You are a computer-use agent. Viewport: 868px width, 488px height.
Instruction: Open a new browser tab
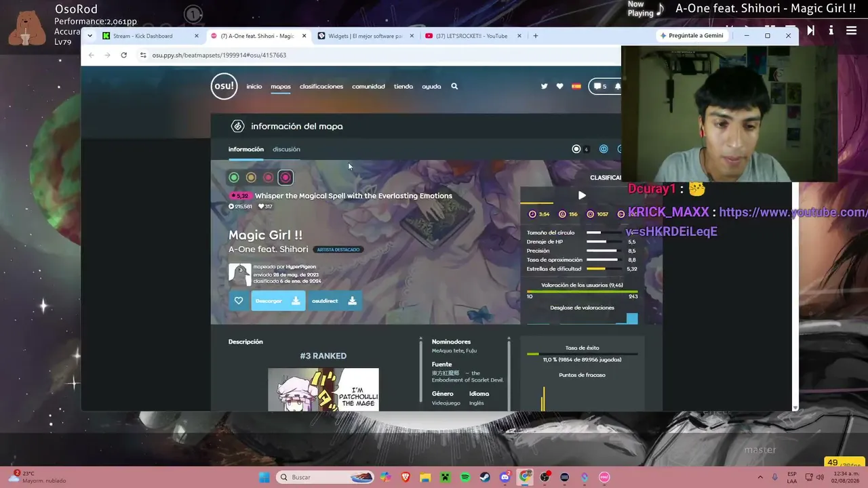point(536,36)
